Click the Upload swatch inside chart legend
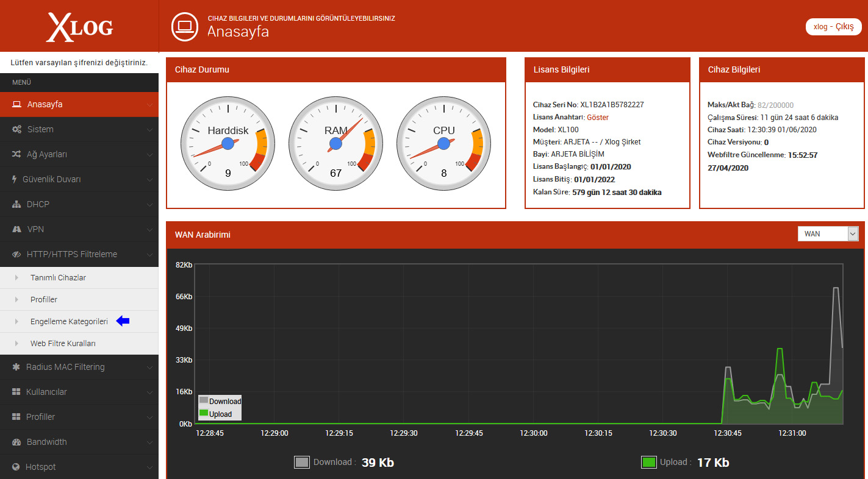 [x=204, y=413]
